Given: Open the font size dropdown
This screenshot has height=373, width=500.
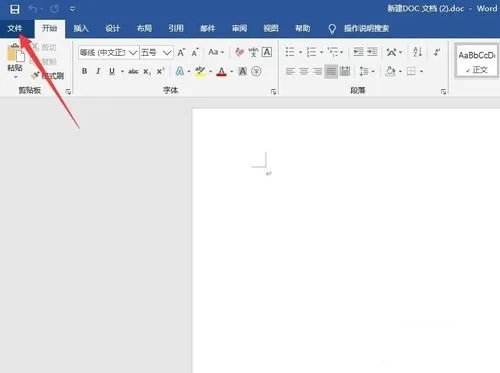Looking at the screenshot, I should click(167, 53).
